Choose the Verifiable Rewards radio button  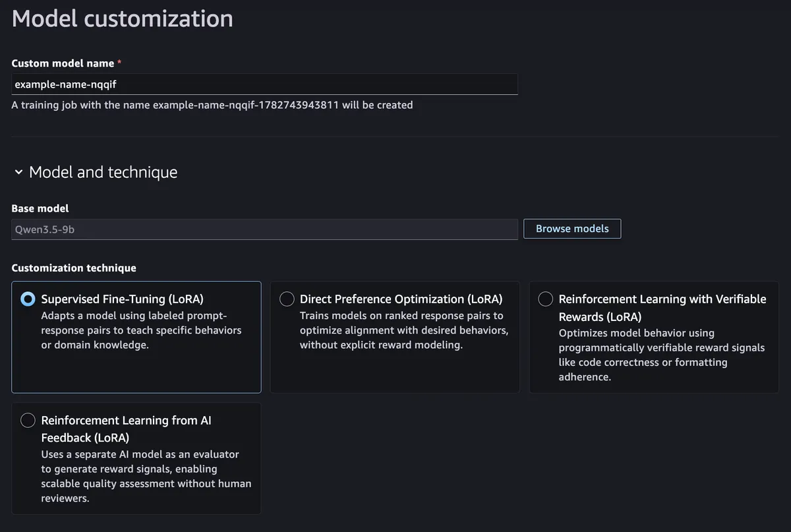546,299
